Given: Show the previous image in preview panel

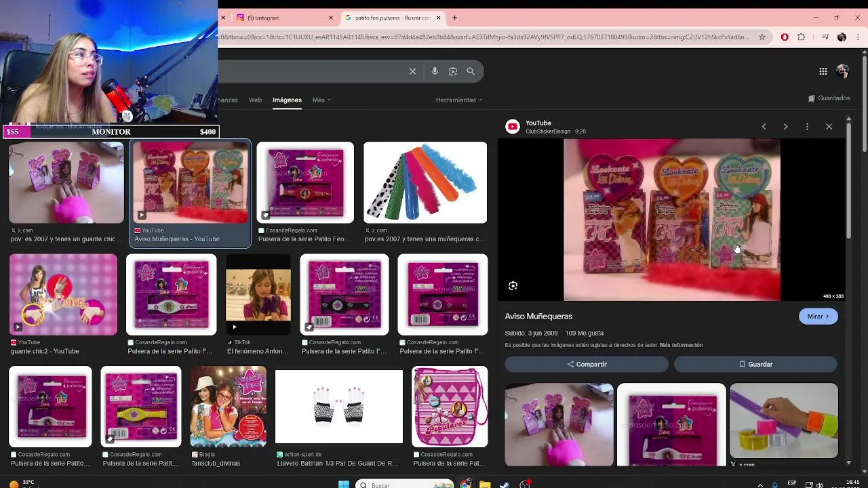Looking at the screenshot, I should [x=764, y=127].
